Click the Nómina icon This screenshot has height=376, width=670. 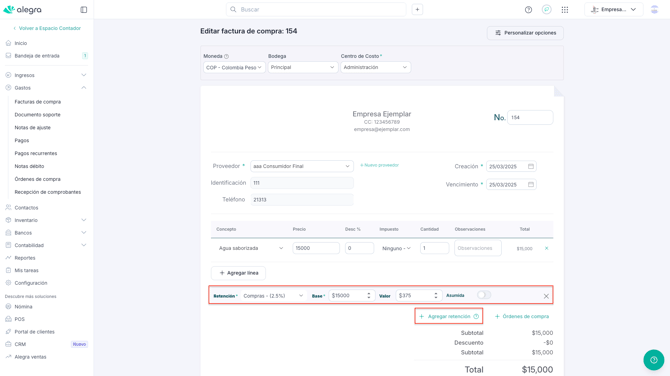[8, 307]
